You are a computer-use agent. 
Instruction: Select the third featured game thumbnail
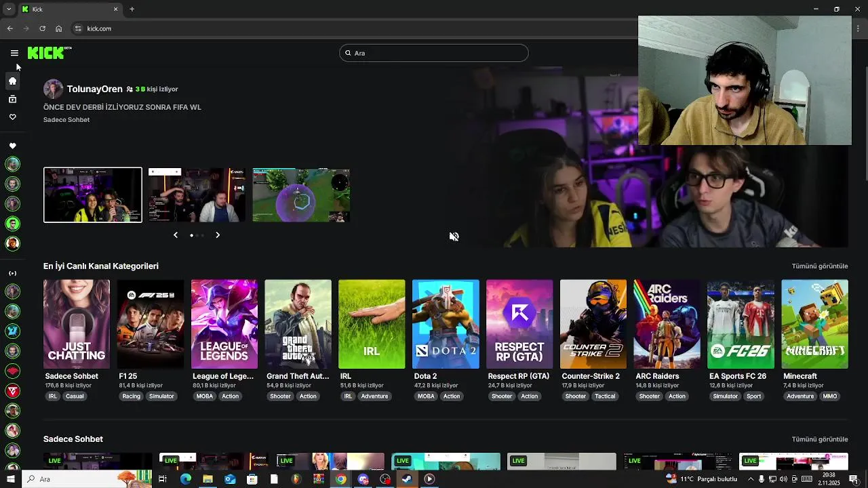301,195
